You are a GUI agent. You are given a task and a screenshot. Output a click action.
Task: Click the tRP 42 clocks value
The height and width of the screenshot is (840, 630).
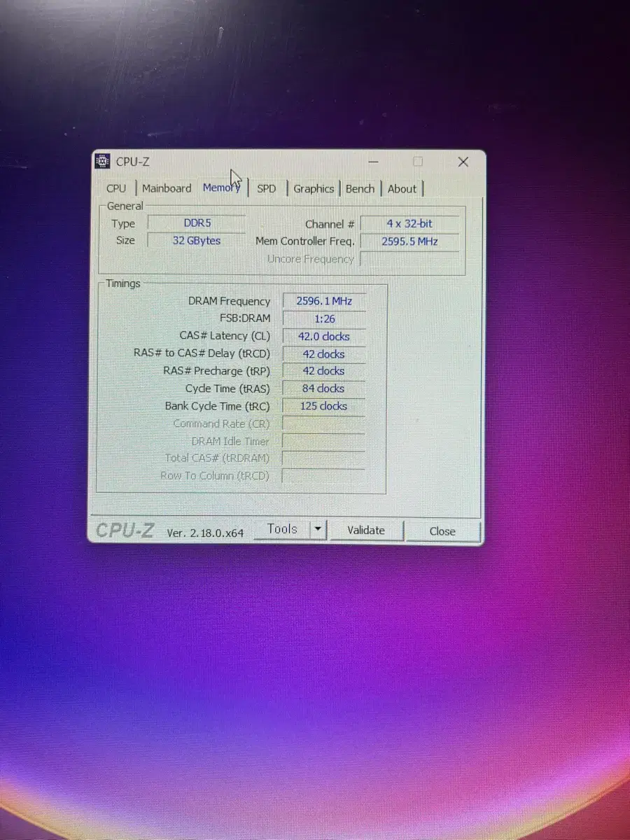(x=324, y=371)
